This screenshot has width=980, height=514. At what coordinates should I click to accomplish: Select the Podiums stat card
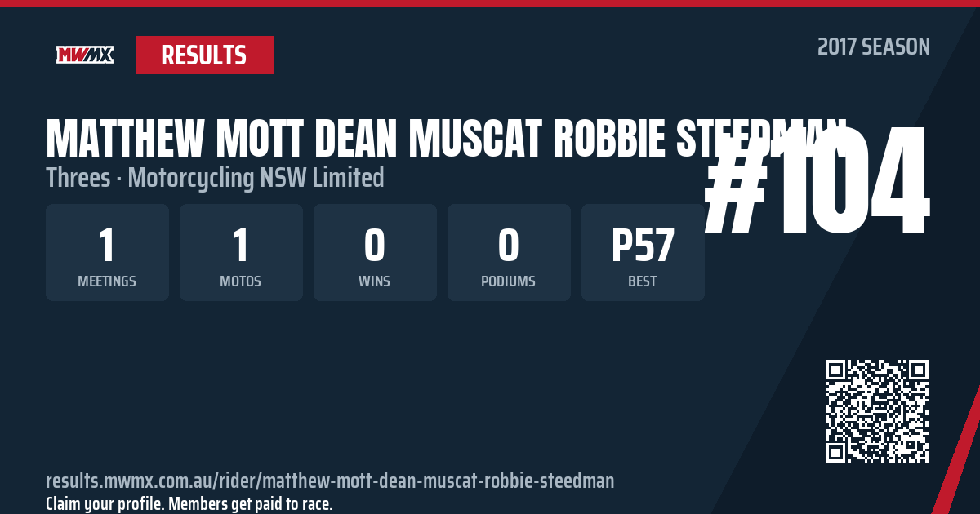509,252
